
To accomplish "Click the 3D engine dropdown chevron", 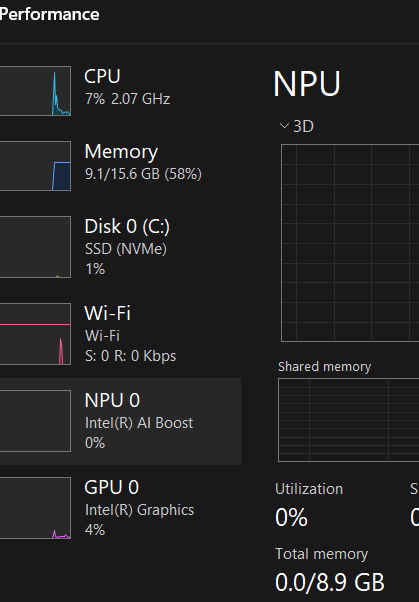I will [x=284, y=126].
